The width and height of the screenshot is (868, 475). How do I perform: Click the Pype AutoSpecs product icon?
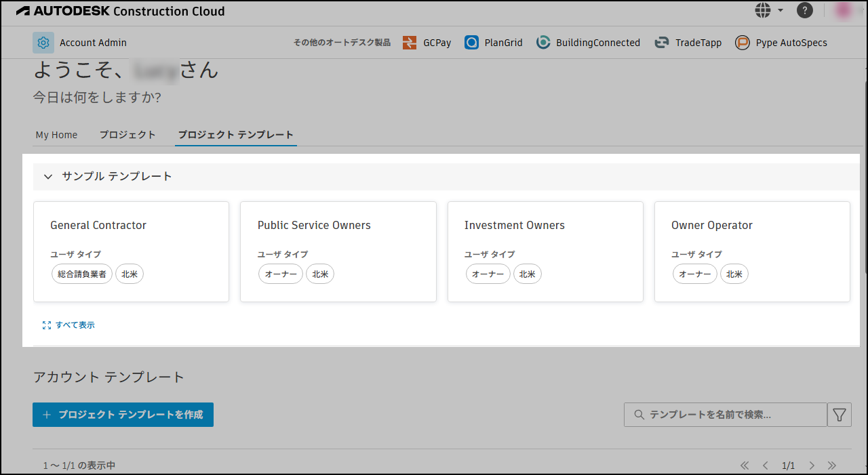coord(743,43)
